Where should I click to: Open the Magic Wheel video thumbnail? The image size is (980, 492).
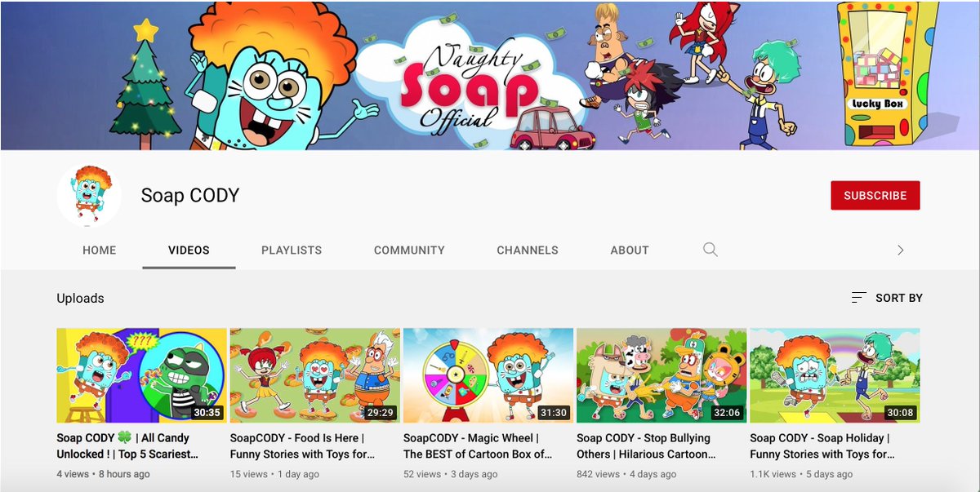tap(488, 375)
